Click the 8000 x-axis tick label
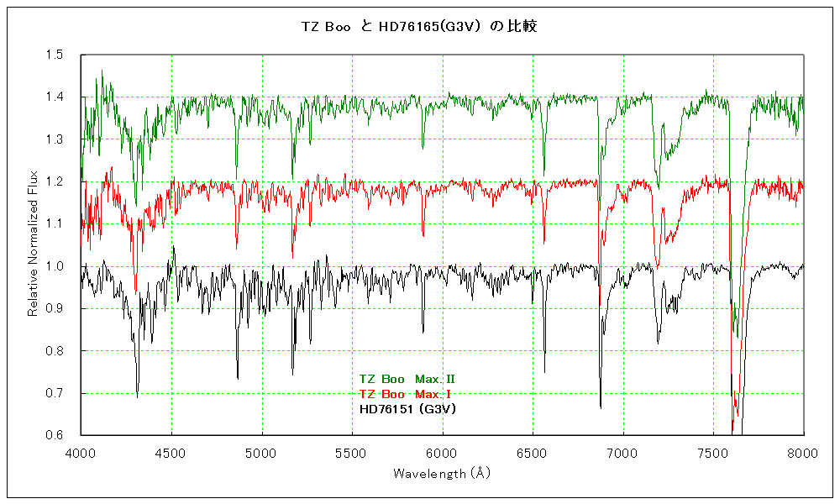This screenshot has height=504, width=840. click(x=803, y=451)
